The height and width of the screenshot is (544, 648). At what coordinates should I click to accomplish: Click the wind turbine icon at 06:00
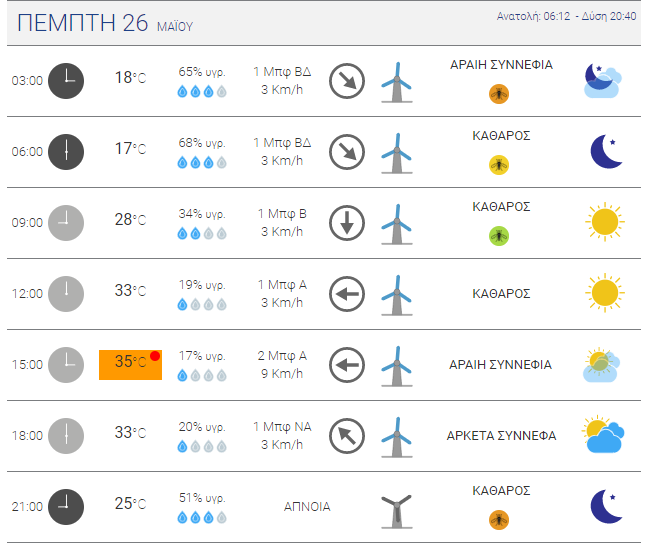397,152
